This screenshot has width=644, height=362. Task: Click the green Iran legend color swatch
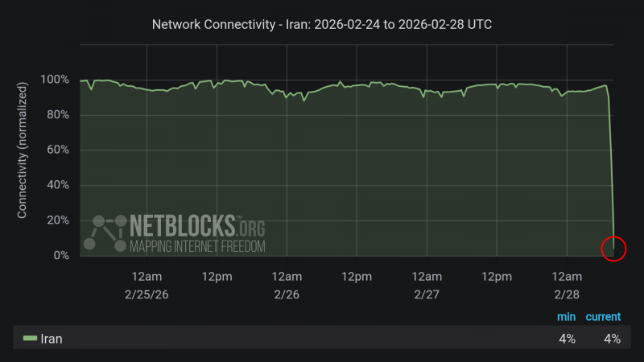pyautogui.click(x=30, y=339)
